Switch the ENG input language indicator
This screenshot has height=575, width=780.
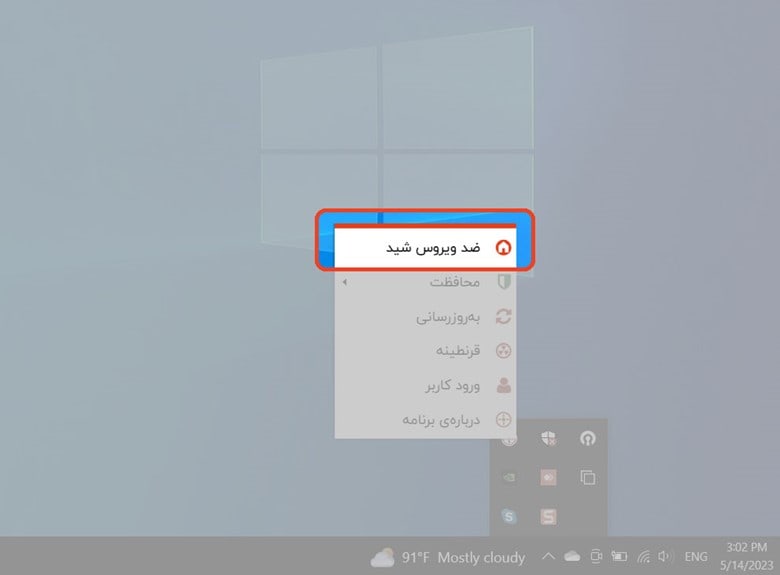pos(696,557)
